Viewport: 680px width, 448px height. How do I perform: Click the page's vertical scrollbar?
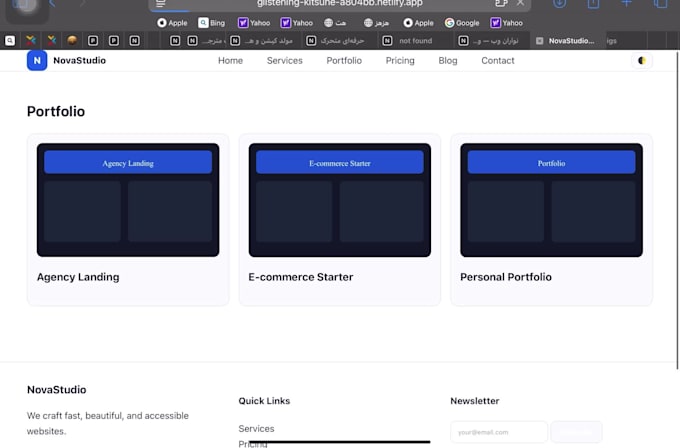(x=677, y=210)
